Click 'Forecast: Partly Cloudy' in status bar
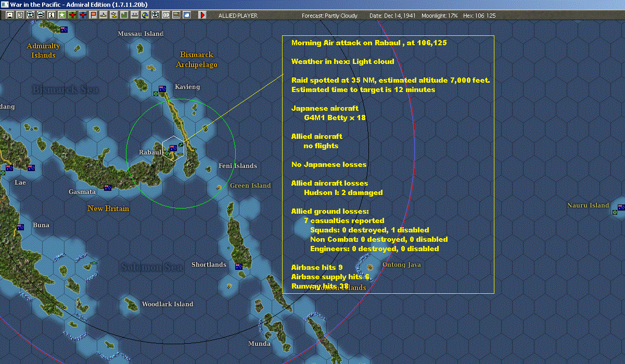Viewport: 625px width, 364px height. point(330,16)
